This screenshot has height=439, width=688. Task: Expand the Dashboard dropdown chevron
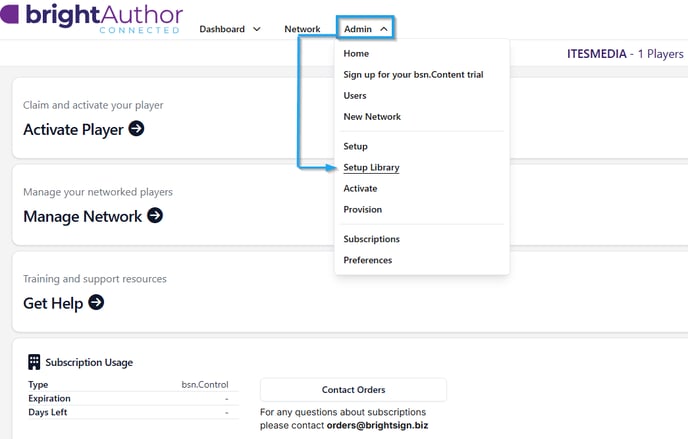point(257,29)
